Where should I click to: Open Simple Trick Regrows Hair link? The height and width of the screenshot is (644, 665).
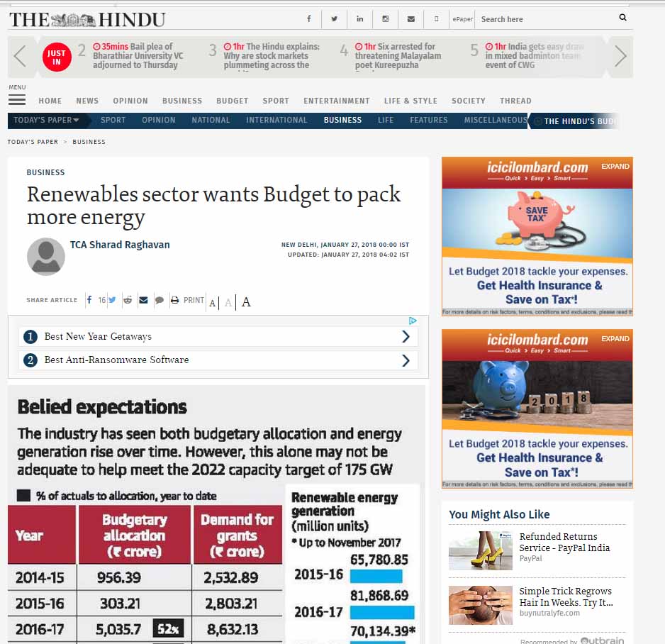[566, 596]
